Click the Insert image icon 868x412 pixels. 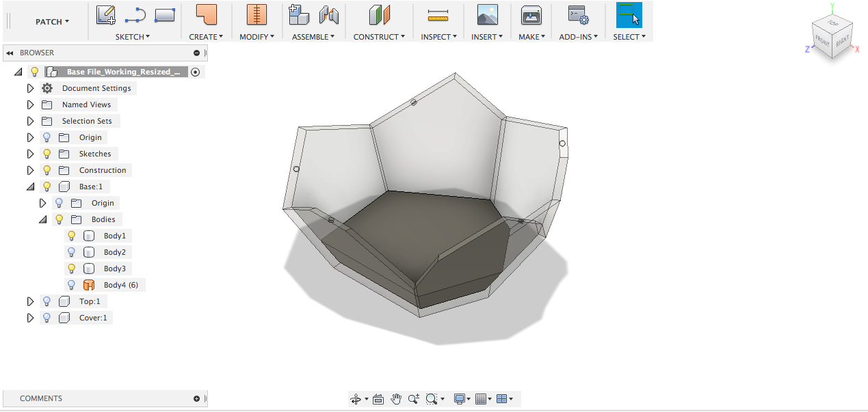click(488, 15)
